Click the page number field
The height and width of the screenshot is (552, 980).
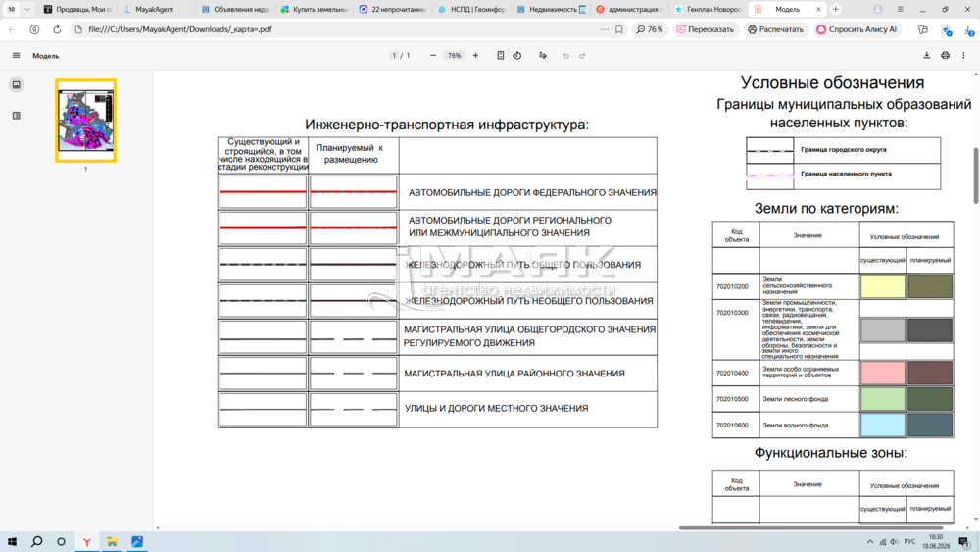(394, 56)
